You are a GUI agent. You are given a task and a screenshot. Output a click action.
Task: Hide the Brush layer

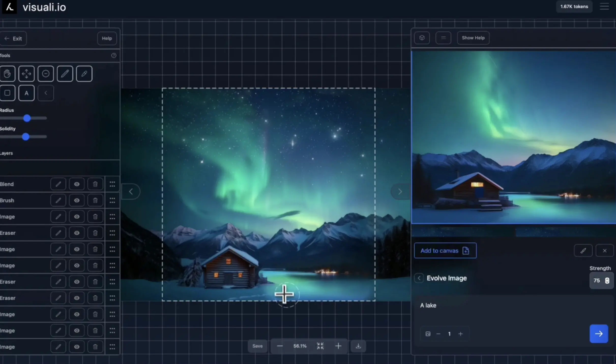coord(77,200)
